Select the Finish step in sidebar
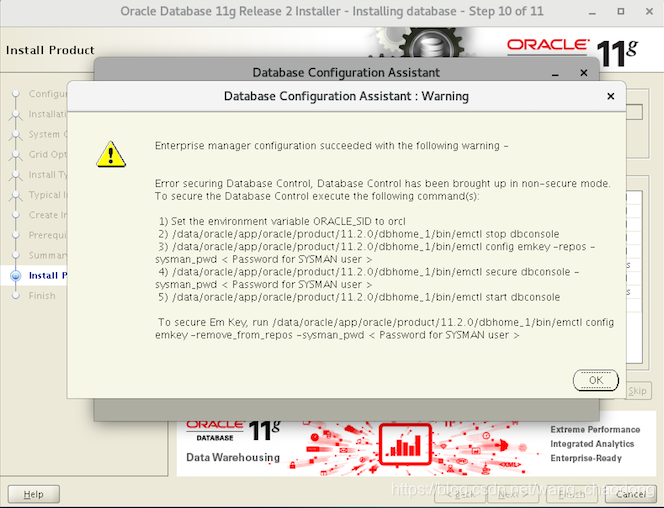 [42, 296]
